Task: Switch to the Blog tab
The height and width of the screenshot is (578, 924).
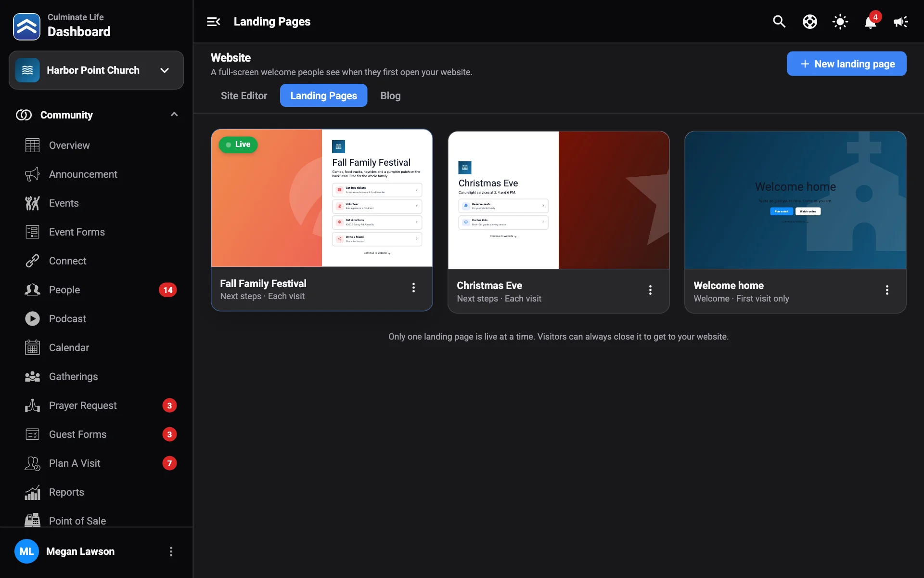Action: [390, 95]
